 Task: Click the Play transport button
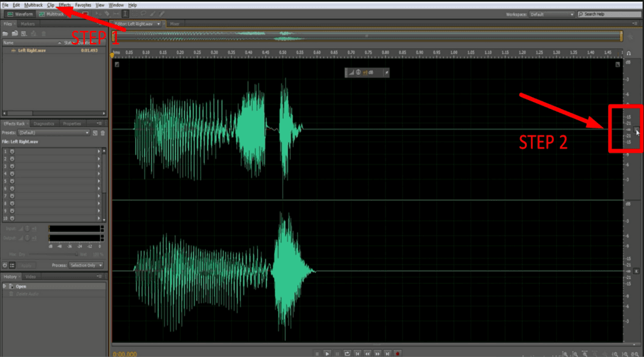click(327, 353)
